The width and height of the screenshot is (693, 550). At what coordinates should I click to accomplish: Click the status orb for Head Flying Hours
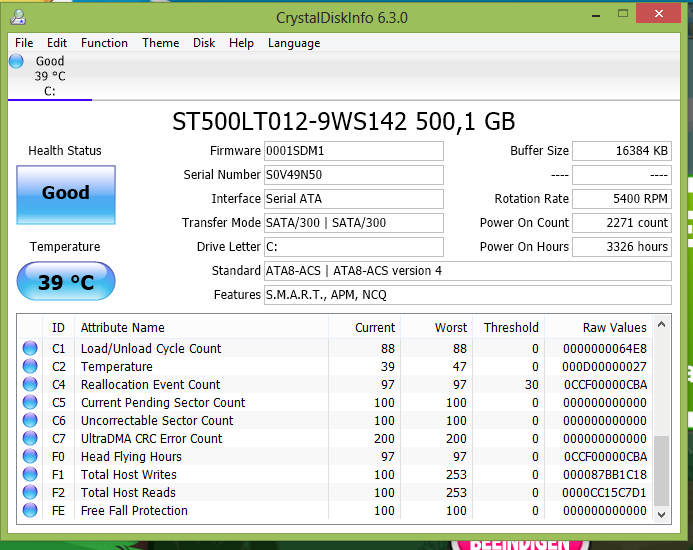click(x=30, y=456)
